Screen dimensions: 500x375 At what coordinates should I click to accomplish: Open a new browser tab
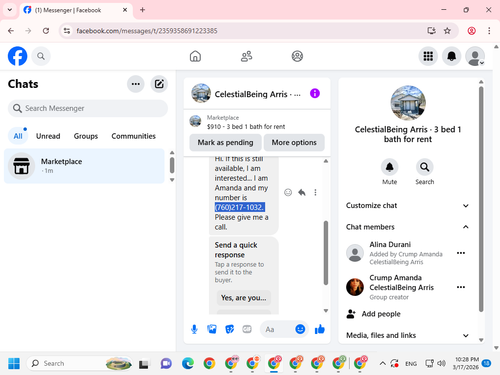point(142,10)
